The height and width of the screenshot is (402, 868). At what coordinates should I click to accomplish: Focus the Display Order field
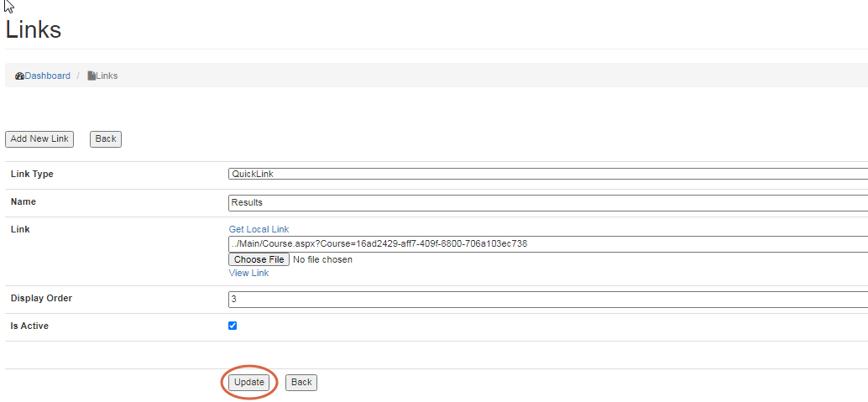pos(547,299)
